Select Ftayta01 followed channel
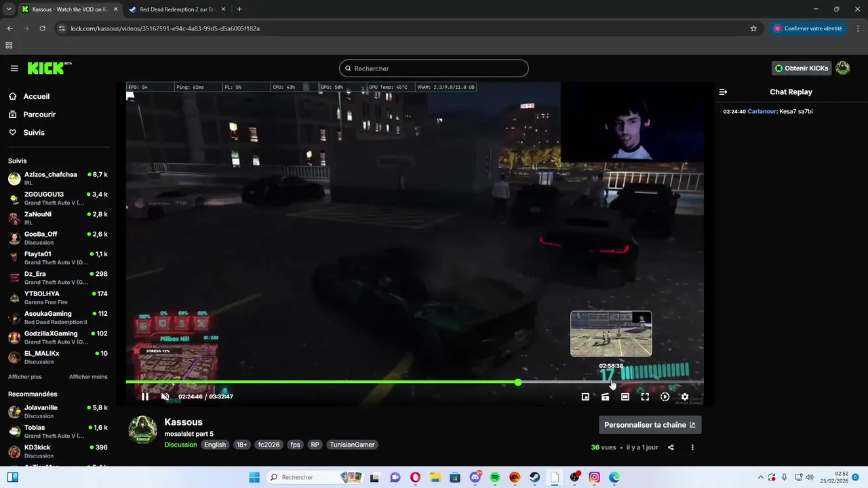This screenshot has width=868, height=488. [x=58, y=258]
